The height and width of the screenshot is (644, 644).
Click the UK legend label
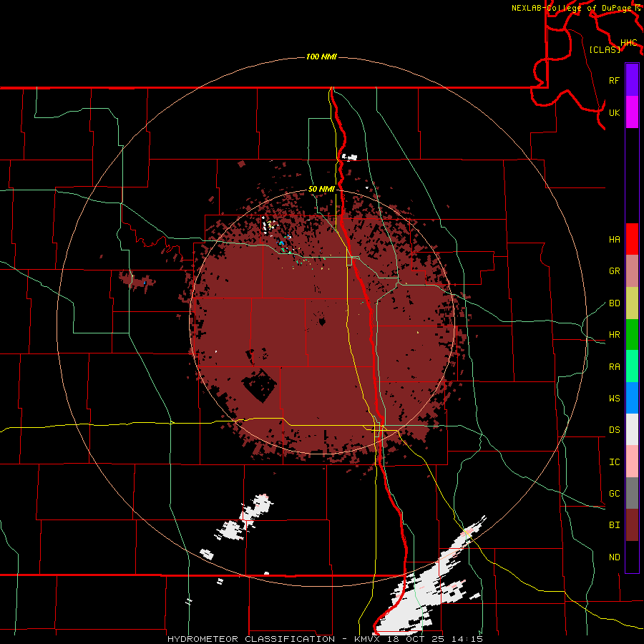(x=614, y=112)
